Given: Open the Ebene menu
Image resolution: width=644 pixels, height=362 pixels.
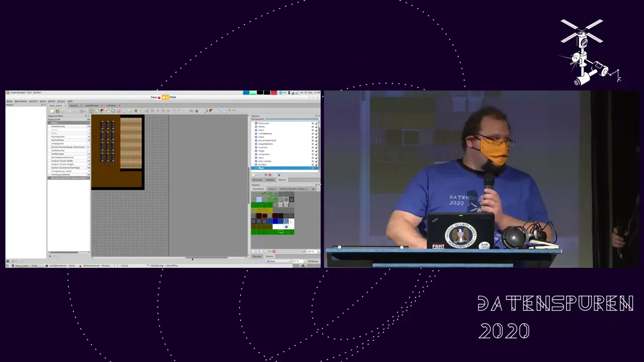Looking at the screenshot, I should point(51,101).
